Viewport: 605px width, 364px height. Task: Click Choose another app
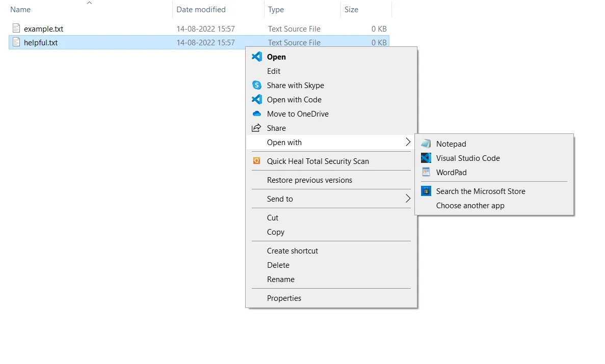[470, 206]
